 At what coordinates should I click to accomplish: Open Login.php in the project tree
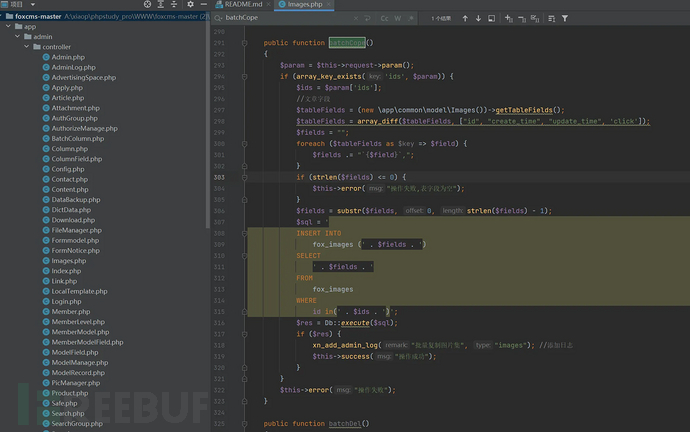[x=67, y=301]
